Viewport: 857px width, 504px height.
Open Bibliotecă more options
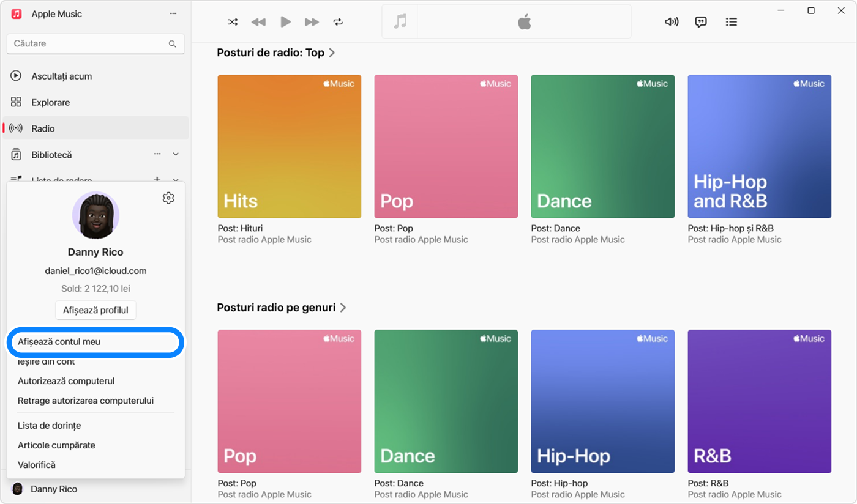157,154
